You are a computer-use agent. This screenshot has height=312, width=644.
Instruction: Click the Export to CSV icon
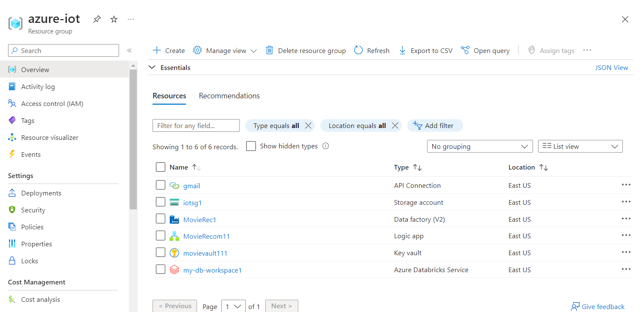click(x=402, y=50)
